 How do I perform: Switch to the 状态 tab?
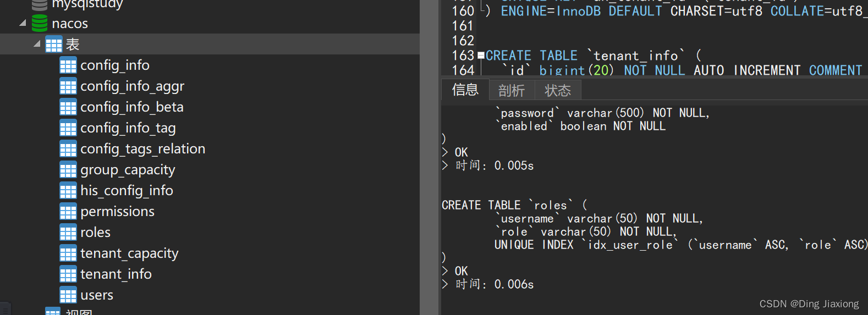pyautogui.click(x=557, y=90)
